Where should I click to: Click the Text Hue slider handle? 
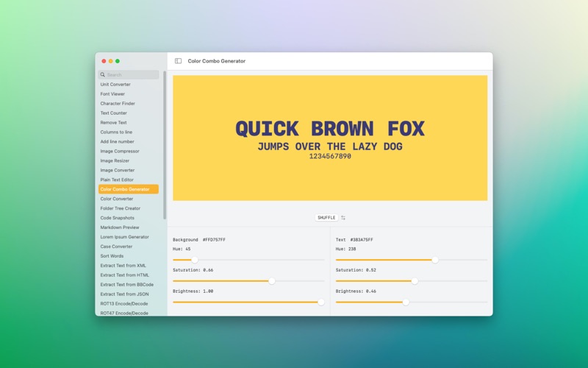pos(435,260)
